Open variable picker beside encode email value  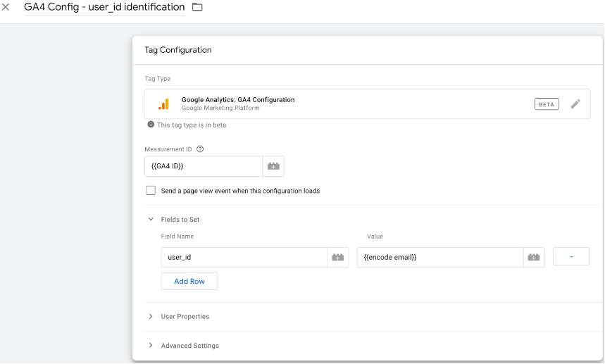coord(535,258)
